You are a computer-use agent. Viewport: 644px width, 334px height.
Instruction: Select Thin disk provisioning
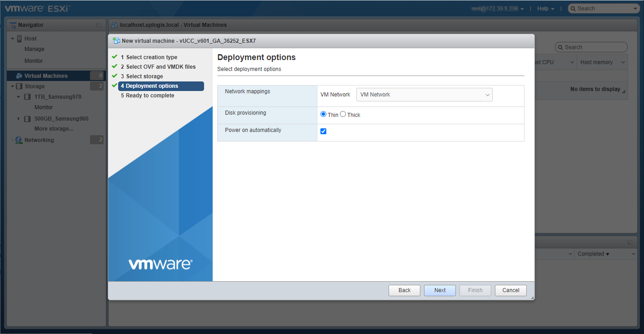point(324,115)
